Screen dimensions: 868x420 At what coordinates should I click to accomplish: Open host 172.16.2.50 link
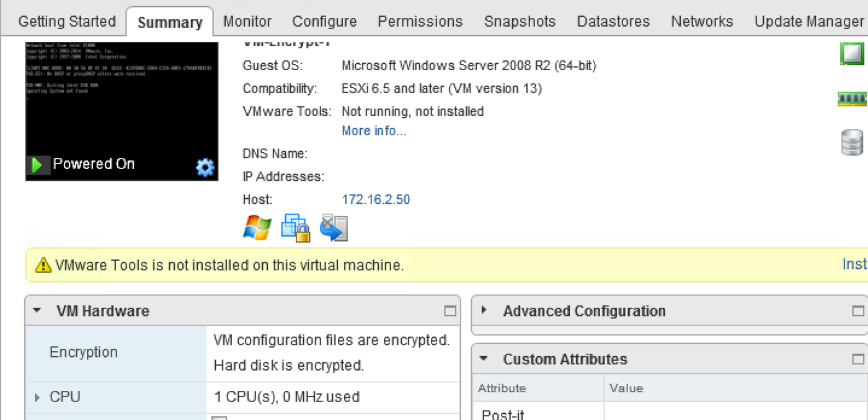[x=376, y=199]
